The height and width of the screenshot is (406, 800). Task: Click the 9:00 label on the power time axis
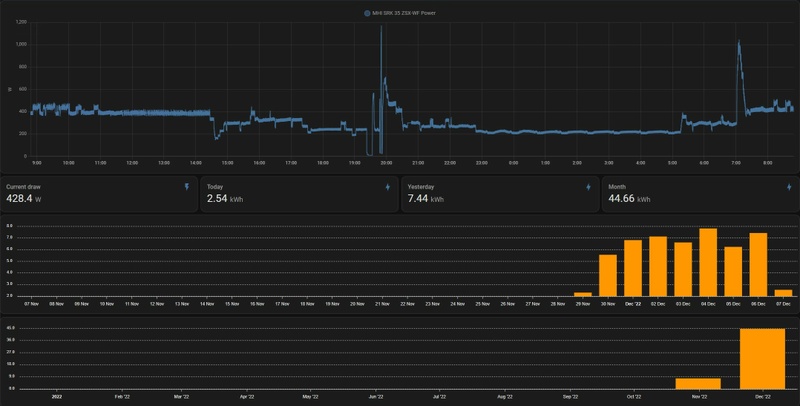37,163
